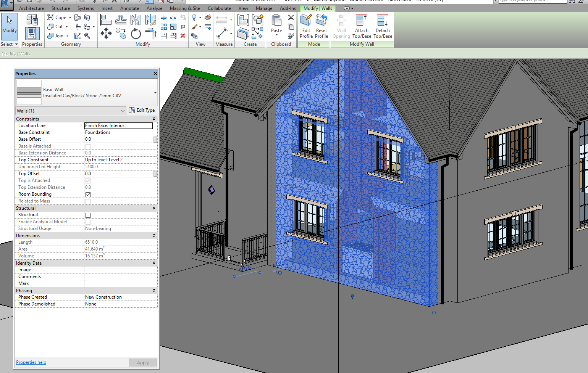This screenshot has height=373, width=588.
Task: Click the Comments value field
Action: (x=118, y=277)
